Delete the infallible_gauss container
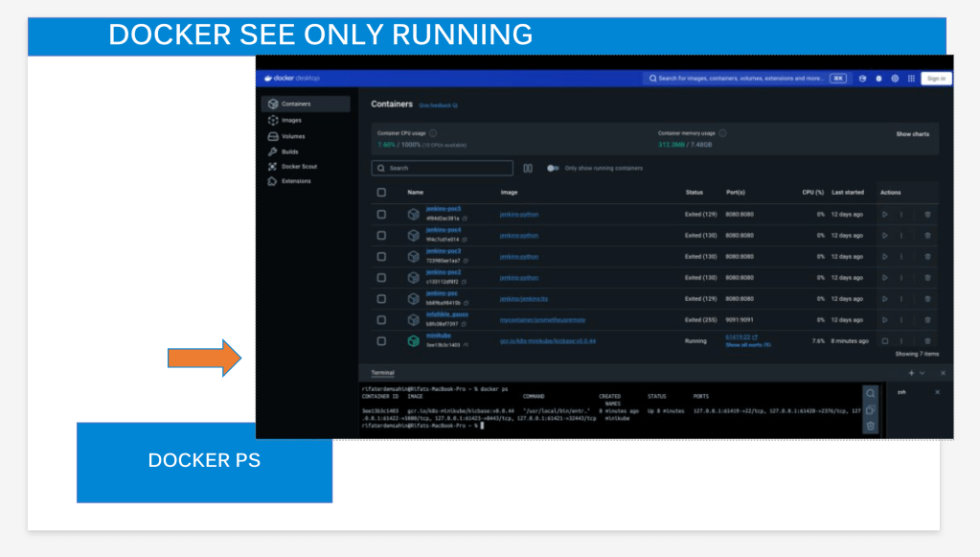Viewport: 980px width, 557px height. [x=927, y=320]
